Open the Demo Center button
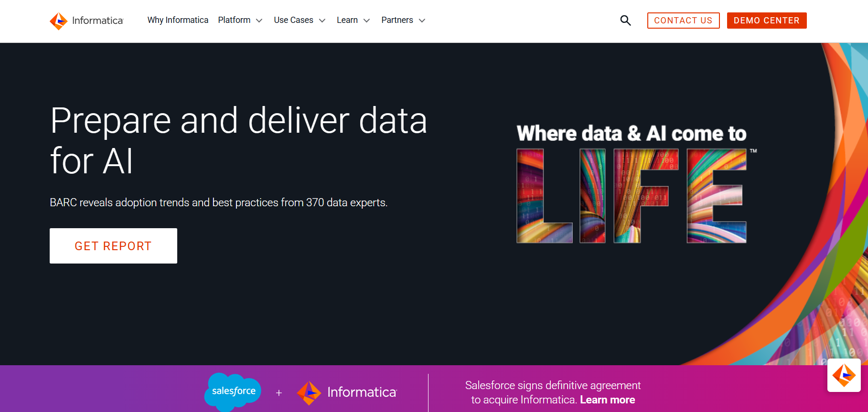 767,21
